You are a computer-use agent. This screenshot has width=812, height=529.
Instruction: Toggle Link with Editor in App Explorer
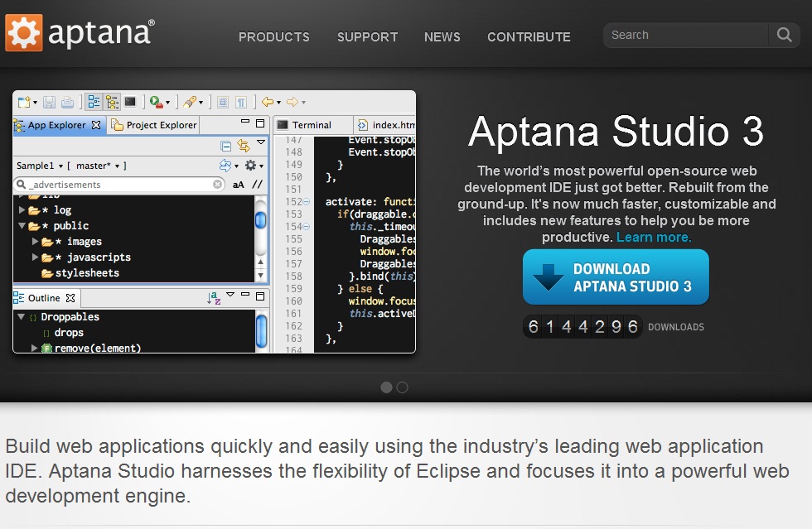point(243,146)
